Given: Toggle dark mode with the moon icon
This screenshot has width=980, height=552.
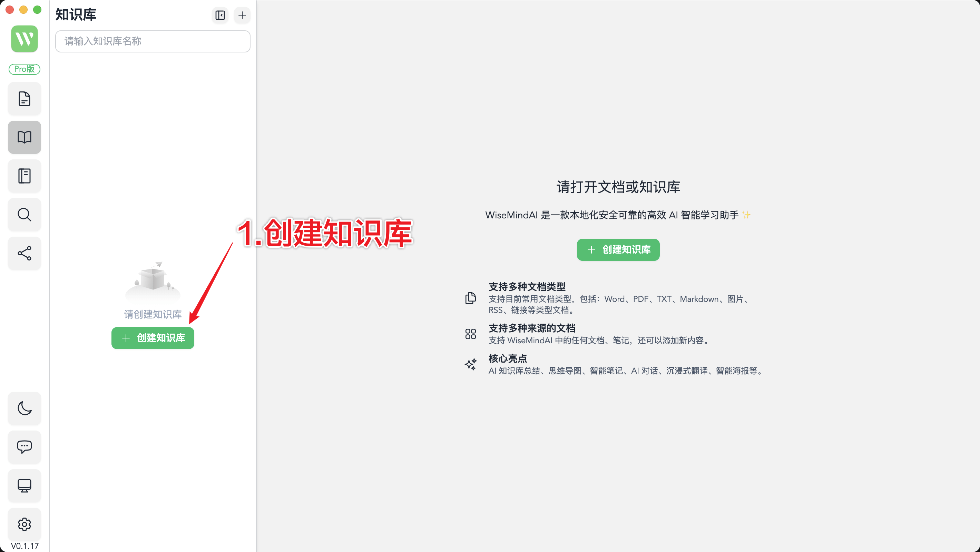Looking at the screenshot, I should pos(24,408).
